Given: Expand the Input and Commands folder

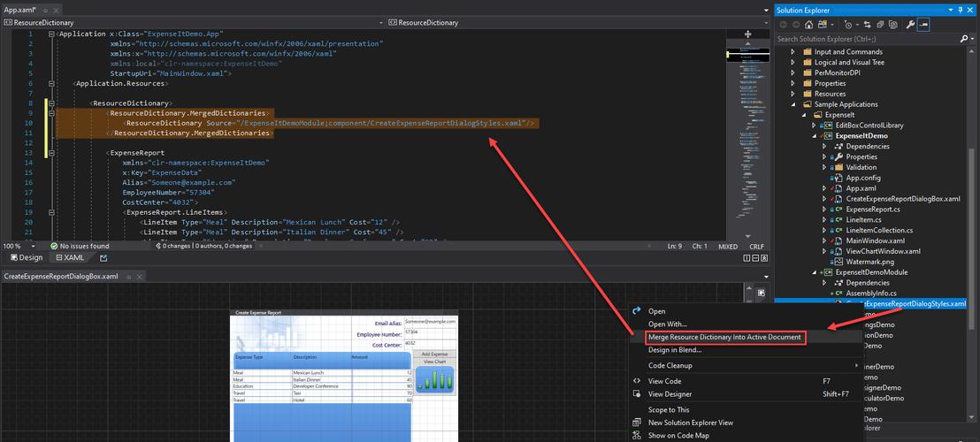Looking at the screenshot, I should tap(793, 52).
